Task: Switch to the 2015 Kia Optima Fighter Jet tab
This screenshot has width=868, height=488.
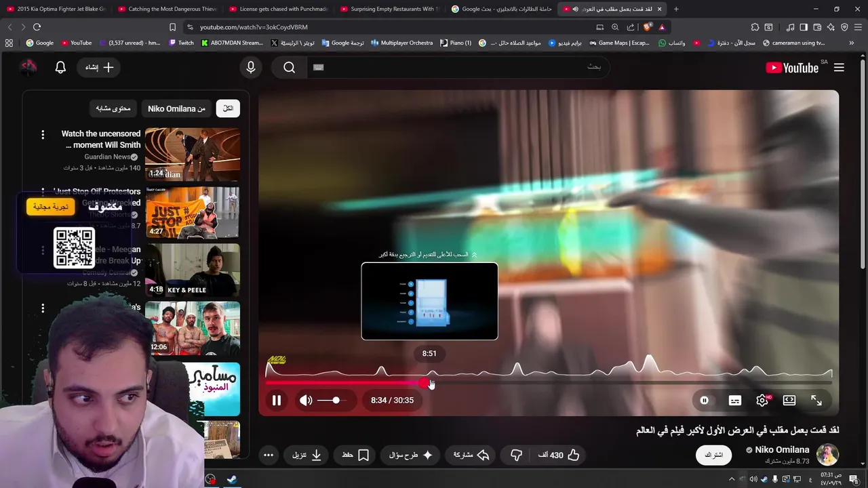Action: point(56,9)
